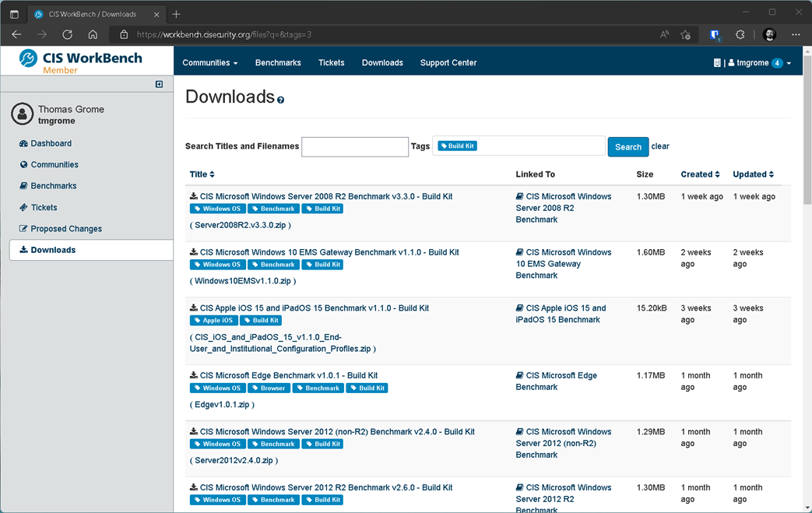Go back in the browser

coord(16,35)
